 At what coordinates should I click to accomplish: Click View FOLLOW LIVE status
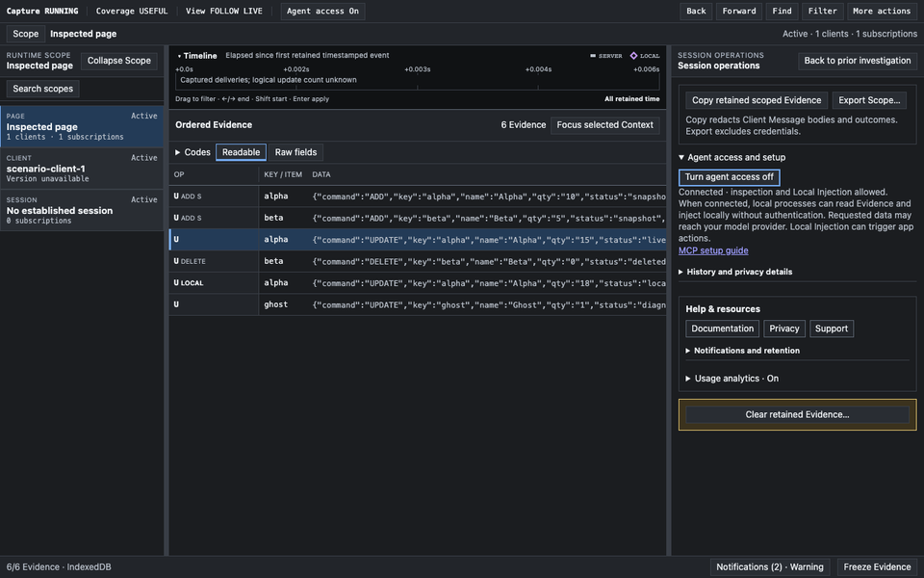coord(224,12)
